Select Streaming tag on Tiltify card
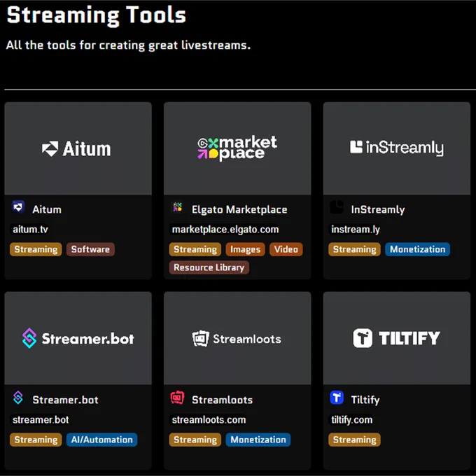The image size is (476, 476). pyautogui.click(x=355, y=440)
